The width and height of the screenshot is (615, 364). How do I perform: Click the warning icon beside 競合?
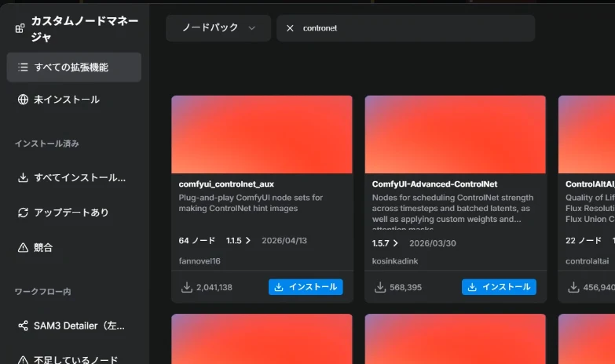[x=23, y=248]
